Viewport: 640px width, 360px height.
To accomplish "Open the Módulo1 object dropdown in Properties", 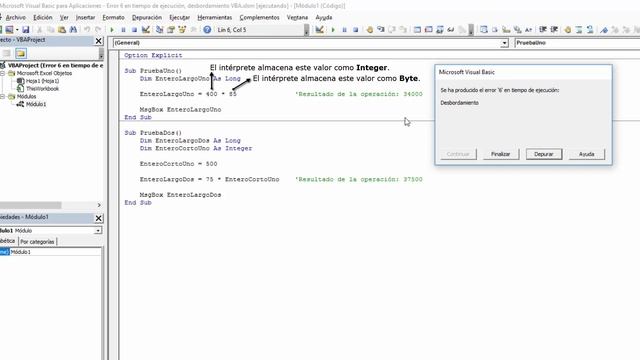I will coord(98,231).
